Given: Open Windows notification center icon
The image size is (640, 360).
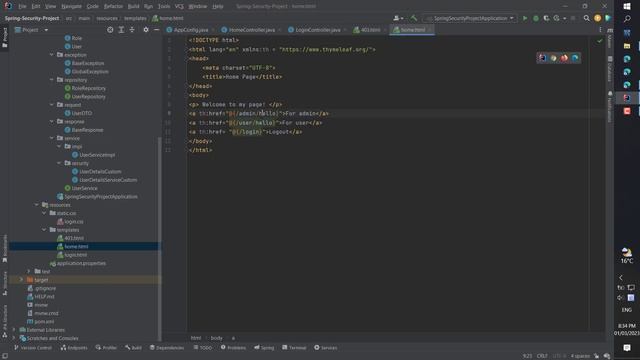Looking at the screenshot, I should pos(627,348).
